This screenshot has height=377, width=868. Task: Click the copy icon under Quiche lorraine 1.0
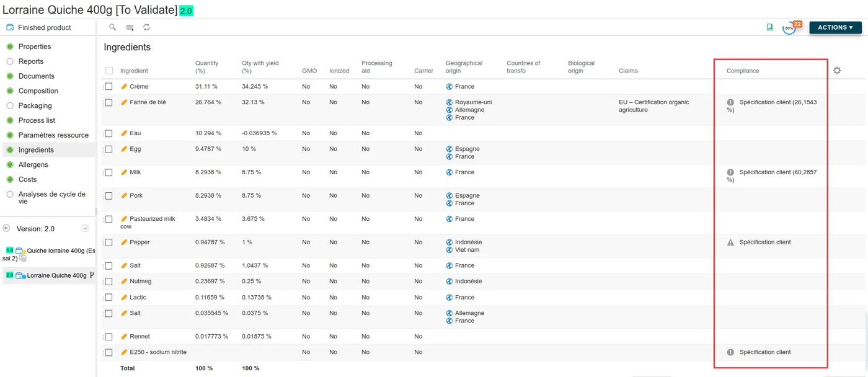pos(24,258)
